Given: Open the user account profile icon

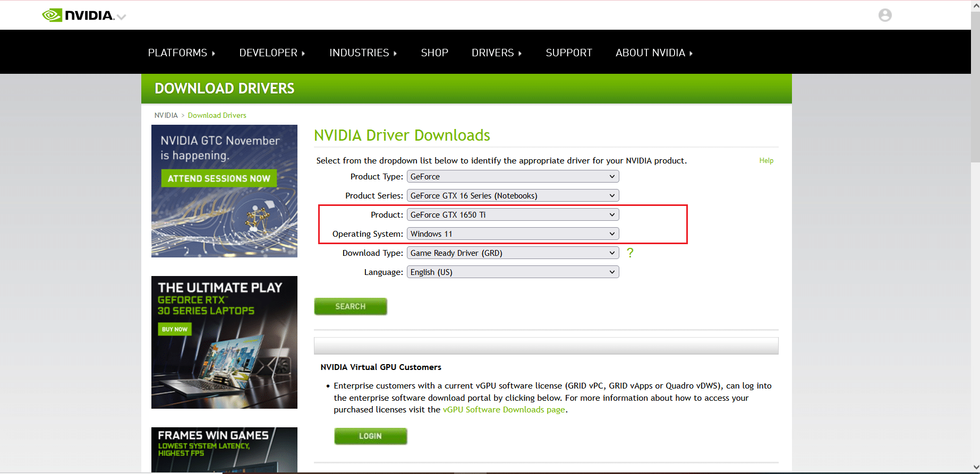Looking at the screenshot, I should click(885, 15).
